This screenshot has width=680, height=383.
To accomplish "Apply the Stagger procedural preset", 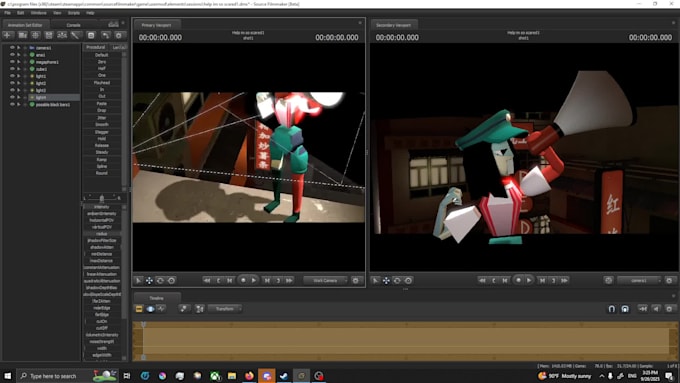I will click(102, 132).
